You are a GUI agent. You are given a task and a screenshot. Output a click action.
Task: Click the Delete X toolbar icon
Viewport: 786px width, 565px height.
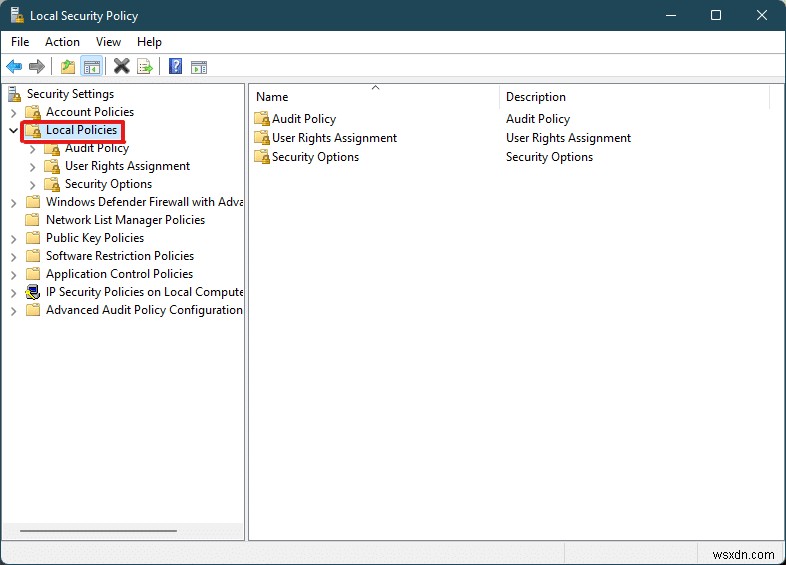[x=121, y=66]
